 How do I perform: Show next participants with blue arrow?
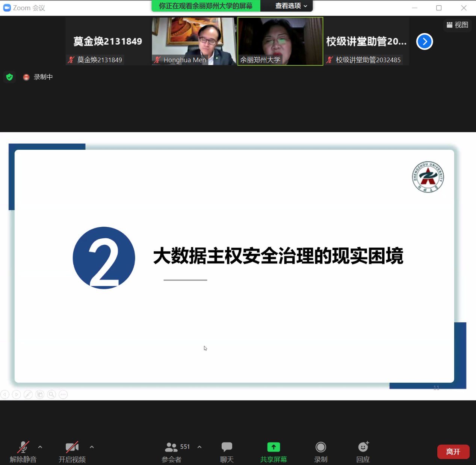click(x=425, y=42)
